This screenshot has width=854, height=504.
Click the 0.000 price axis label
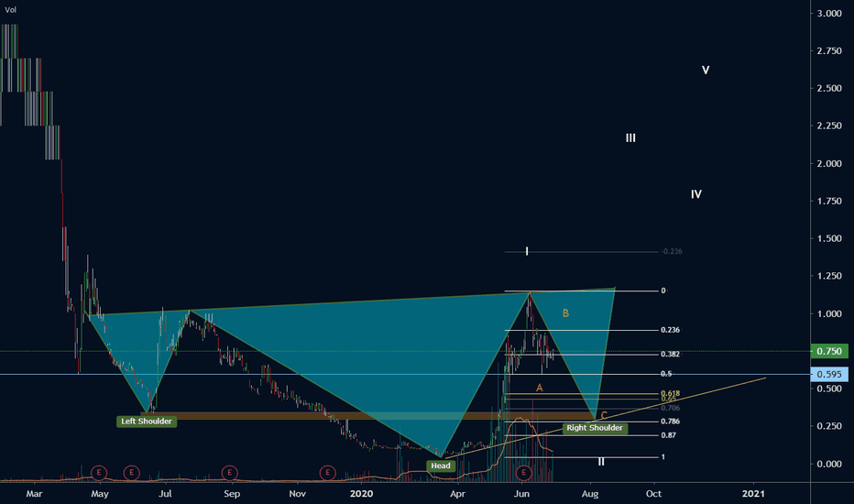(x=829, y=465)
